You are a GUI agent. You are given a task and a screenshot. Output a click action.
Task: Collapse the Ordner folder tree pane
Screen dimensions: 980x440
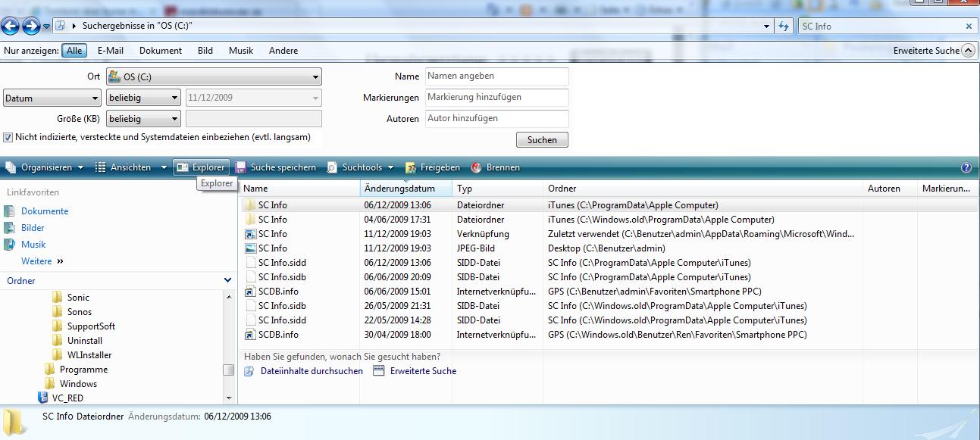pos(227,281)
